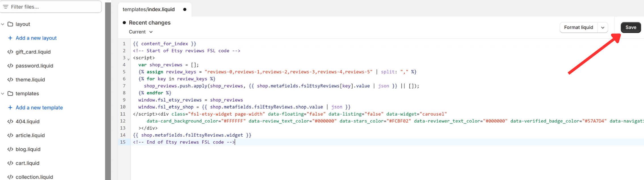Open collection.liquid file
This screenshot has width=644, height=180.
point(34,177)
